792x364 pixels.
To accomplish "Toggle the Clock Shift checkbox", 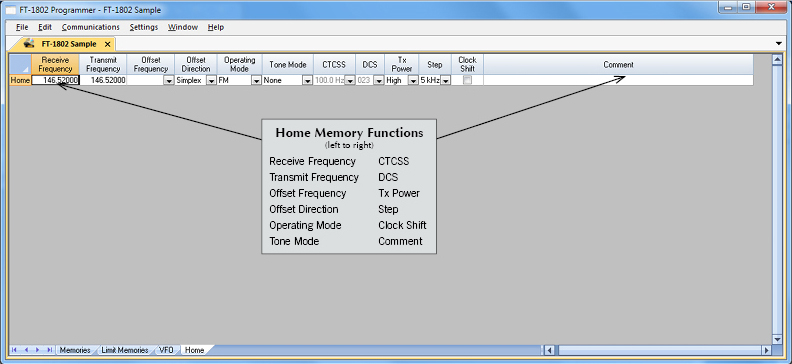I will pos(468,80).
